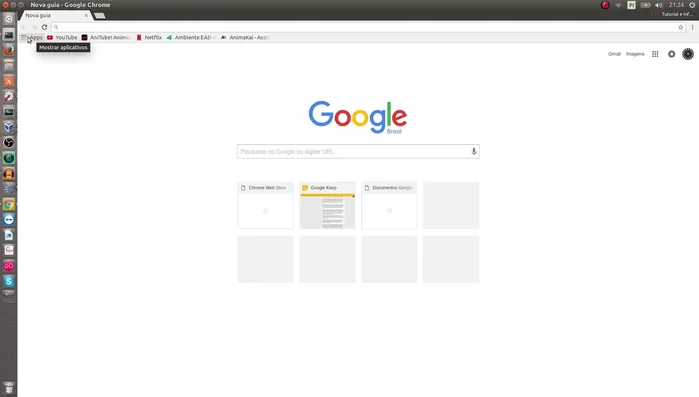Open the Ambiente EAD bookmark
Image resolution: width=699 pixels, height=397 pixels.
tap(191, 37)
